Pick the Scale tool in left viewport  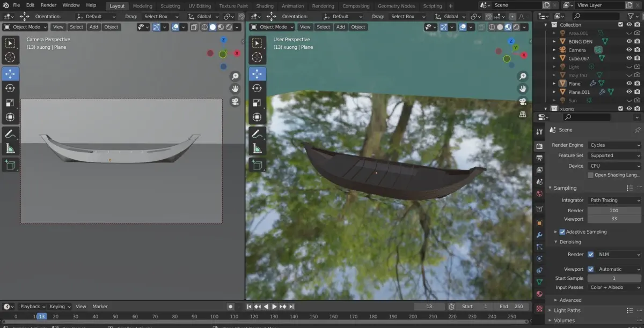pyautogui.click(x=10, y=103)
